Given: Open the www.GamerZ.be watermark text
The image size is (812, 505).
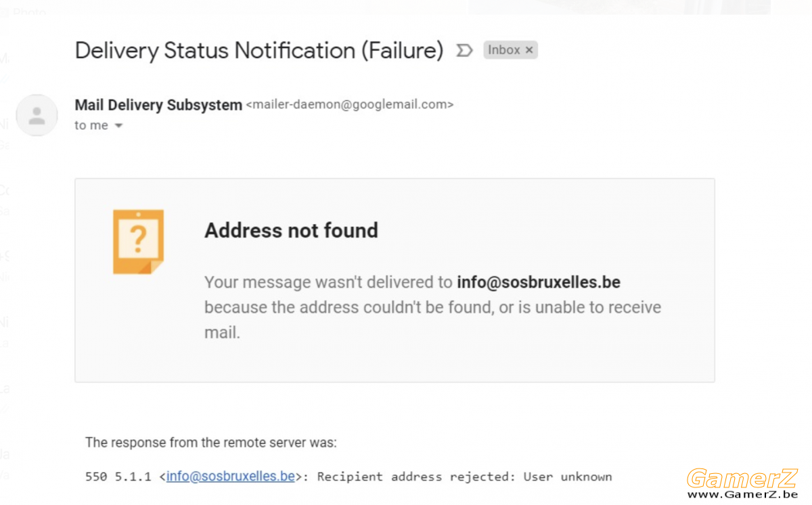Looking at the screenshot, I should (742, 495).
